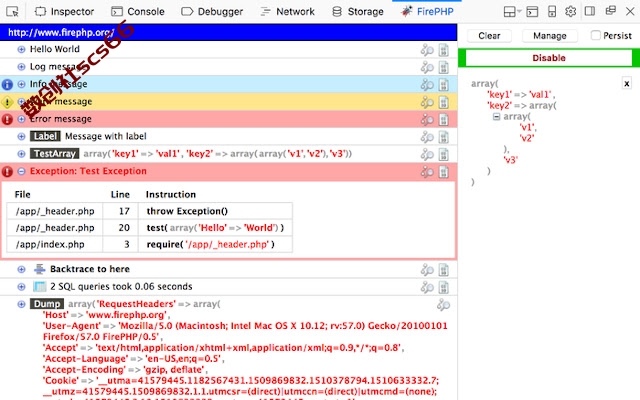Click file icon on Log message row

click(x=444, y=67)
